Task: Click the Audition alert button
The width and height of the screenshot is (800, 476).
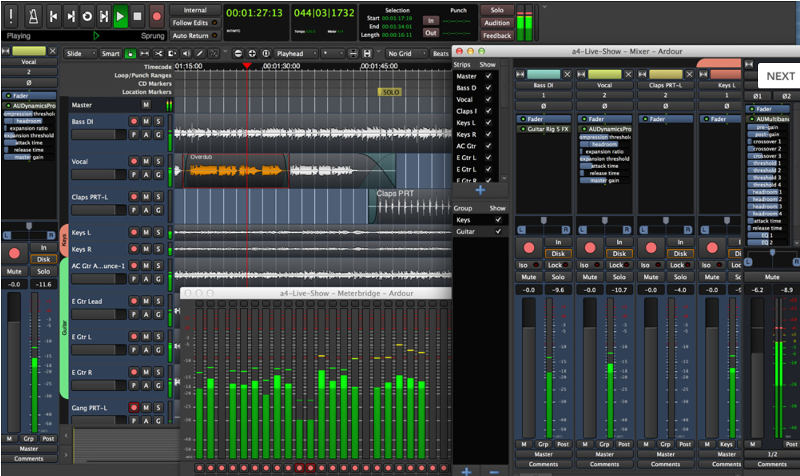Action: click(497, 23)
